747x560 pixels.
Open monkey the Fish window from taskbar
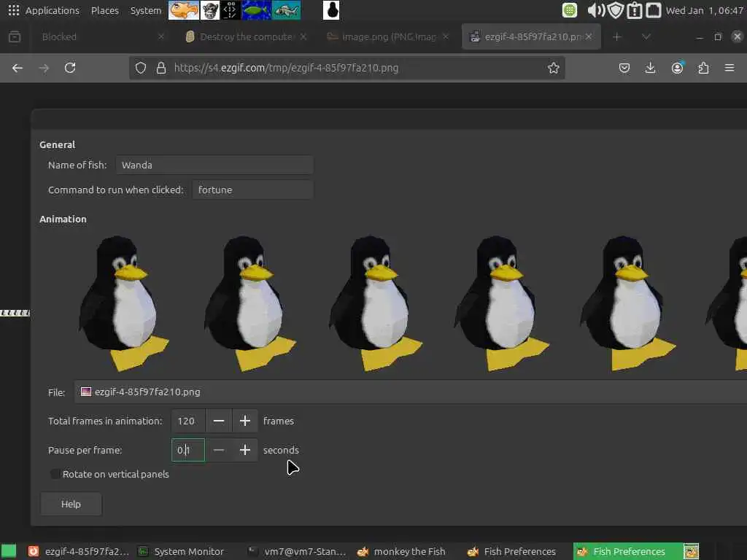(402, 551)
